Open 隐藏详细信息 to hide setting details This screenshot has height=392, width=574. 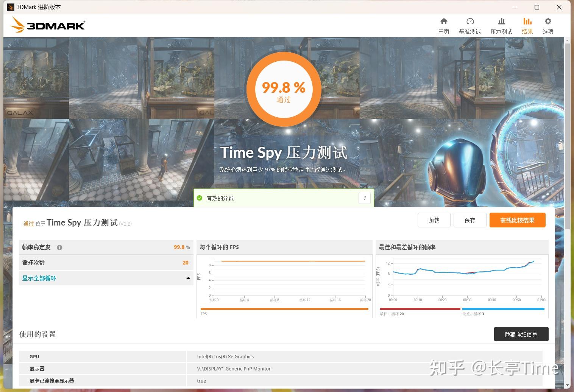click(521, 334)
